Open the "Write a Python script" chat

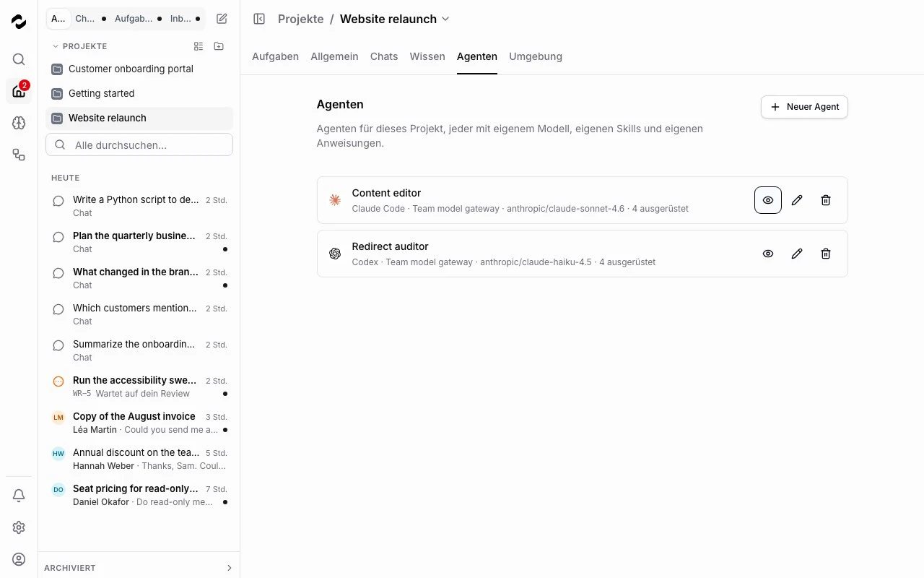(x=139, y=206)
